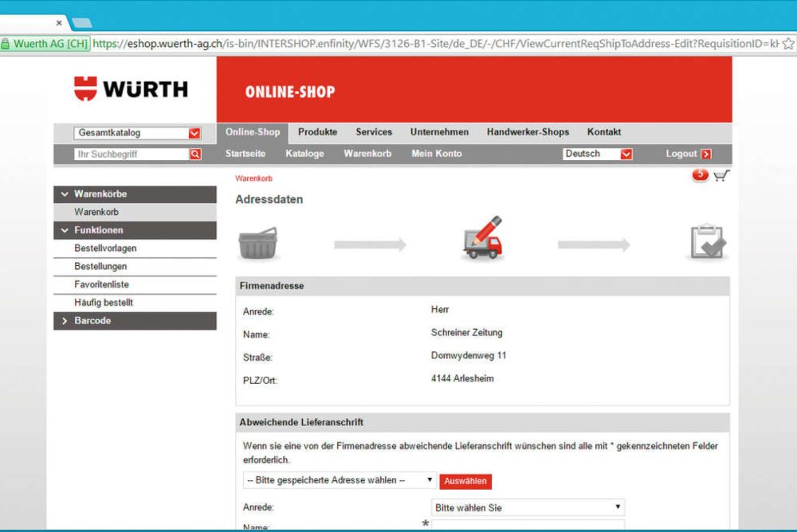
Task: Click the '4144 Arlesheim' text
Action: [x=462, y=378]
